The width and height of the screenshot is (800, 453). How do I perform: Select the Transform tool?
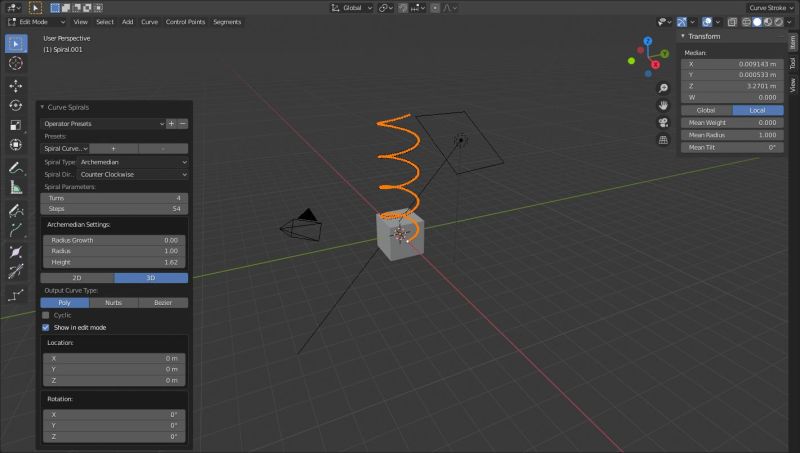coord(16,145)
